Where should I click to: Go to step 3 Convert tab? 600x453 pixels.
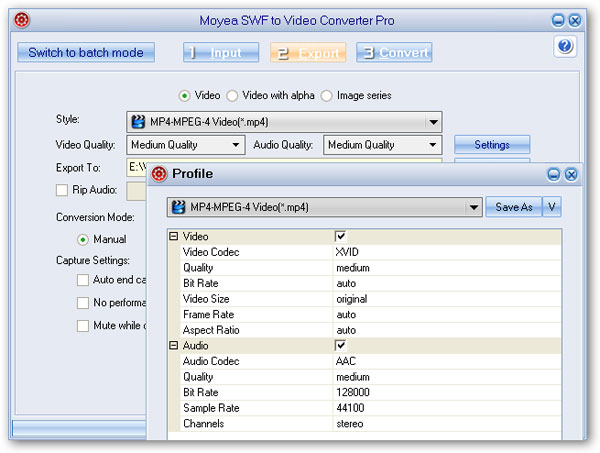click(394, 52)
